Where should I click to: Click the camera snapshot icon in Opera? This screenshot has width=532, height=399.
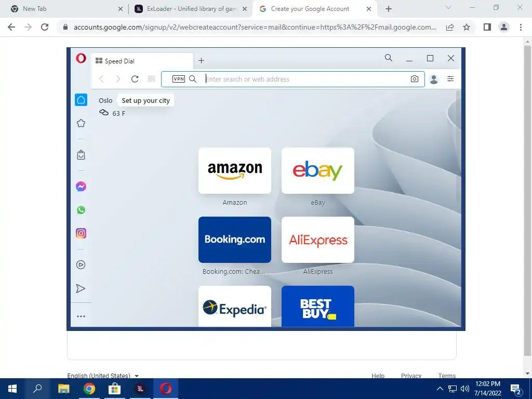coord(414,79)
